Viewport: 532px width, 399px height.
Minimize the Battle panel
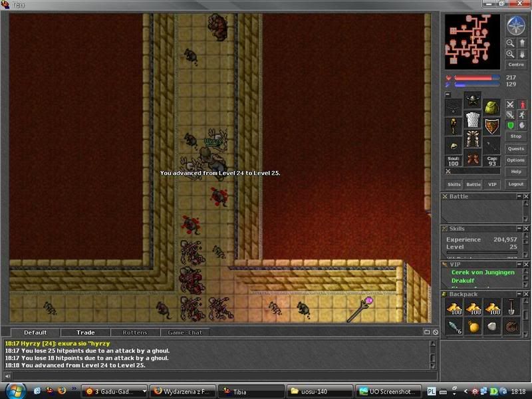click(519, 196)
